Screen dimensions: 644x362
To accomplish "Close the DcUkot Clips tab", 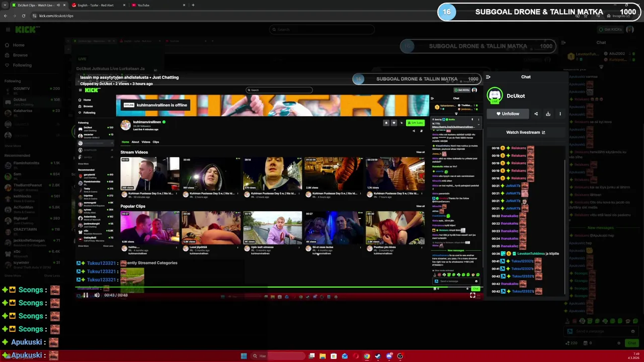I will (64, 5).
